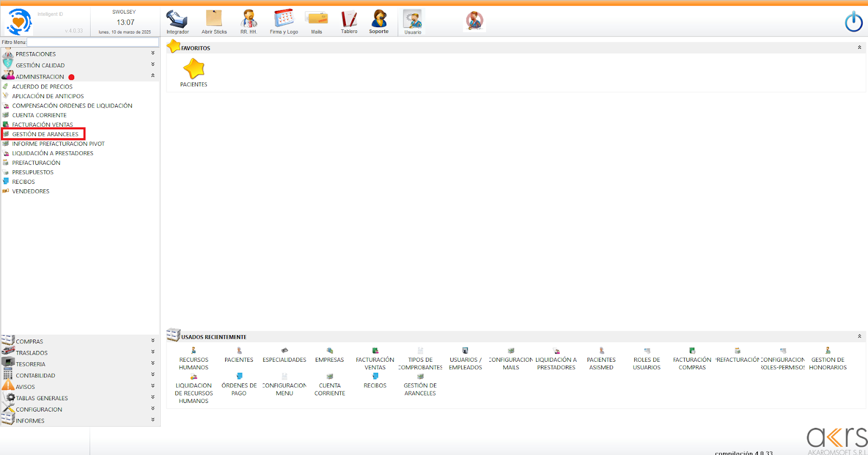The height and width of the screenshot is (455, 868).
Task: Collapse the ADMINISTRACION menu section
Action: pos(152,76)
